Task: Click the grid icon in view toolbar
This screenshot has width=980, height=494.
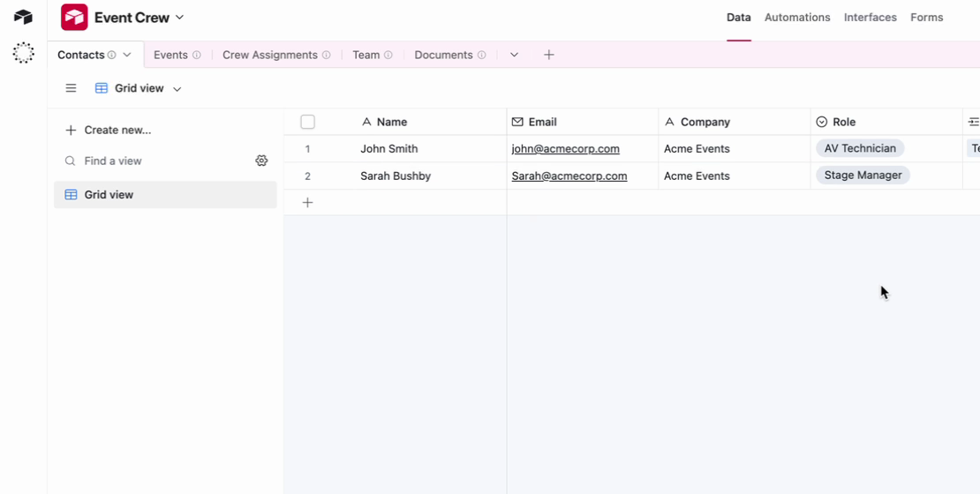Action: point(102,88)
